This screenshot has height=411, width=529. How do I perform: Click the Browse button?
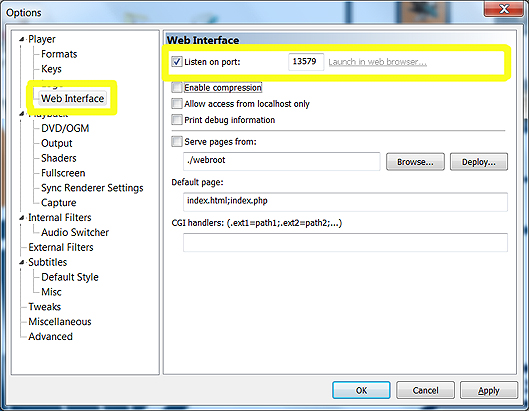click(415, 162)
